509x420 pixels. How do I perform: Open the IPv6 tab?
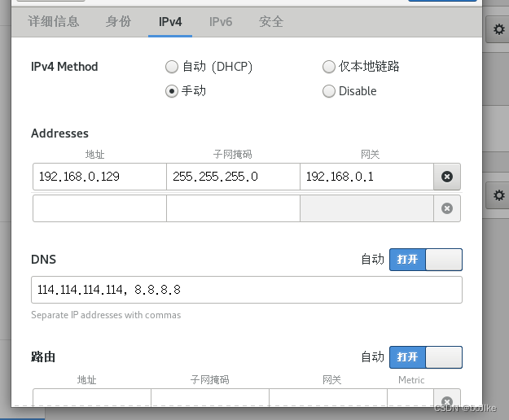(x=221, y=22)
